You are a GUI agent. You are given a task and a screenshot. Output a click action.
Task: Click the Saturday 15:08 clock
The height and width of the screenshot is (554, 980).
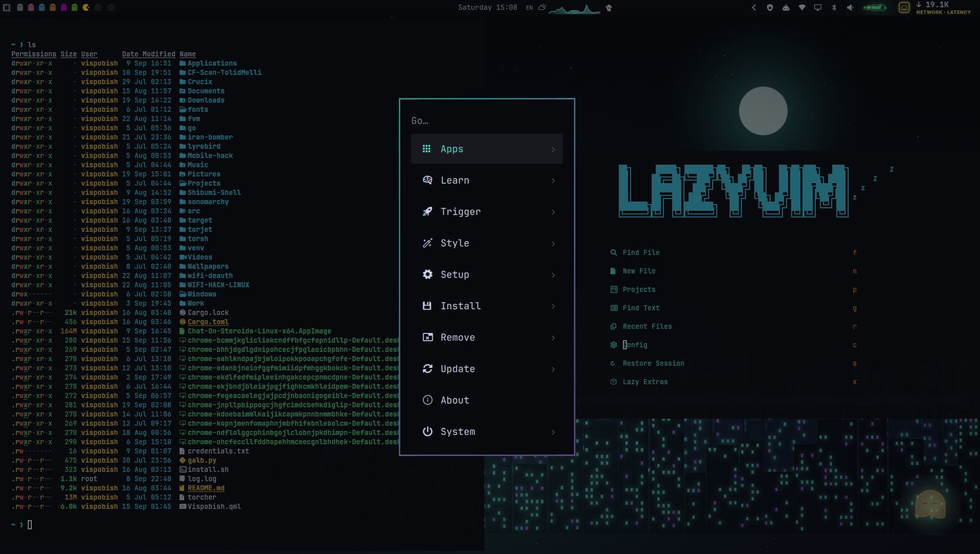[487, 8]
